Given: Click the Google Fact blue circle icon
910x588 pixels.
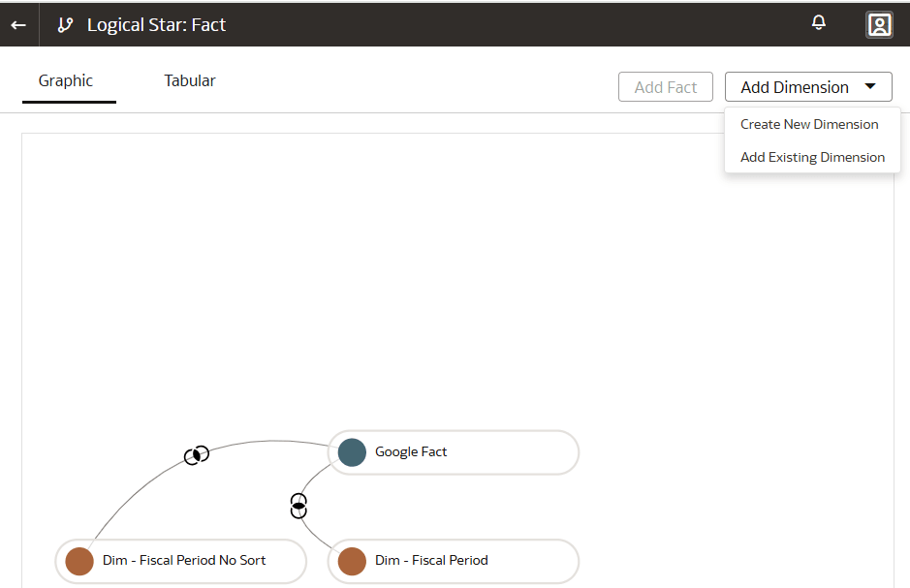Looking at the screenshot, I should click(x=352, y=452).
